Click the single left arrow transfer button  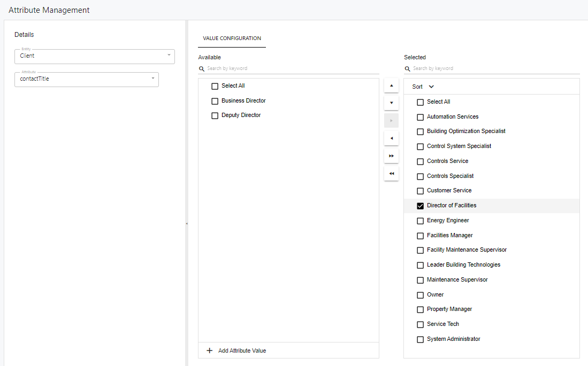(391, 138)
